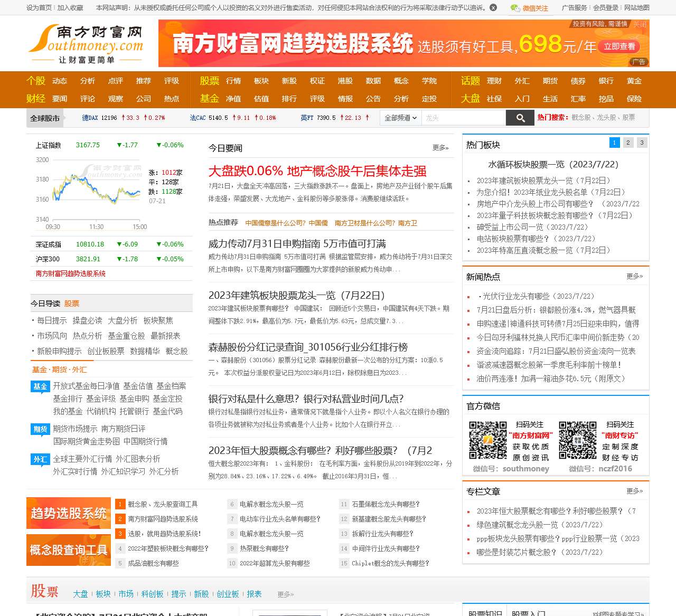Click 广告服务 link in top bar
This screenshot has height=616, width=676.
click(575, 7)
